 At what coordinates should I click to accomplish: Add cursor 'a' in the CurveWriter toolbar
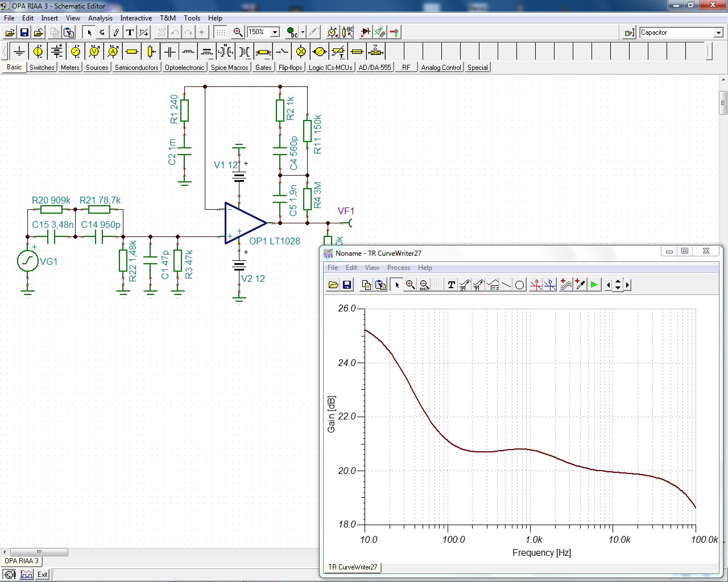(x=536, y=285)
